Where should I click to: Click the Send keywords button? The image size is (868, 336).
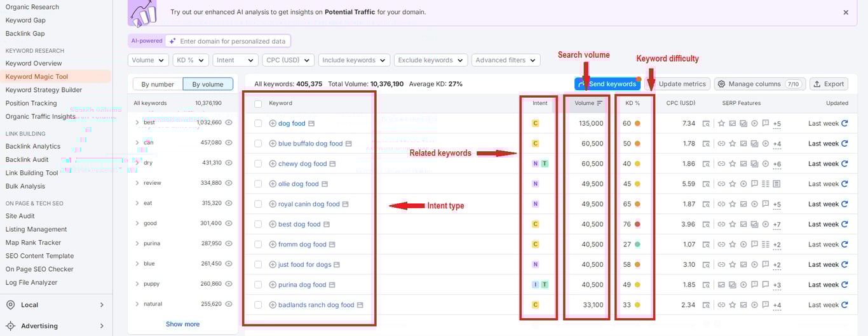(x=607, y=84)
